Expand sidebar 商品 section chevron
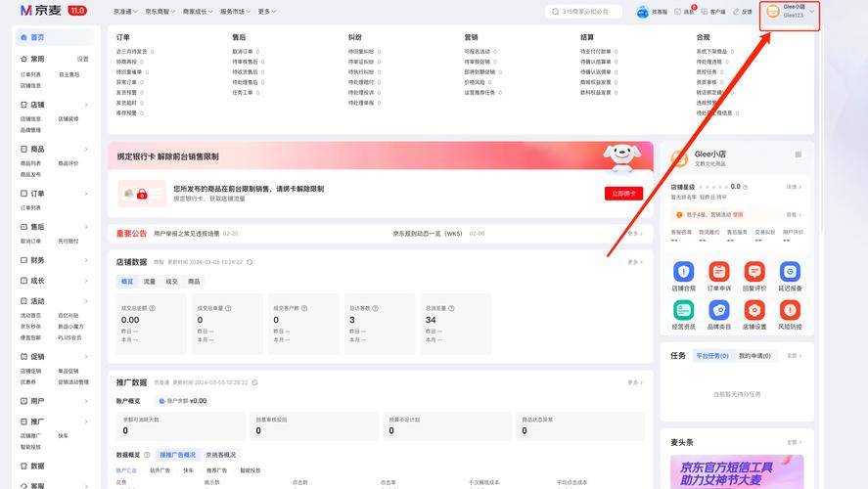This screenshot has width=868, height=489. click(86, 149)
